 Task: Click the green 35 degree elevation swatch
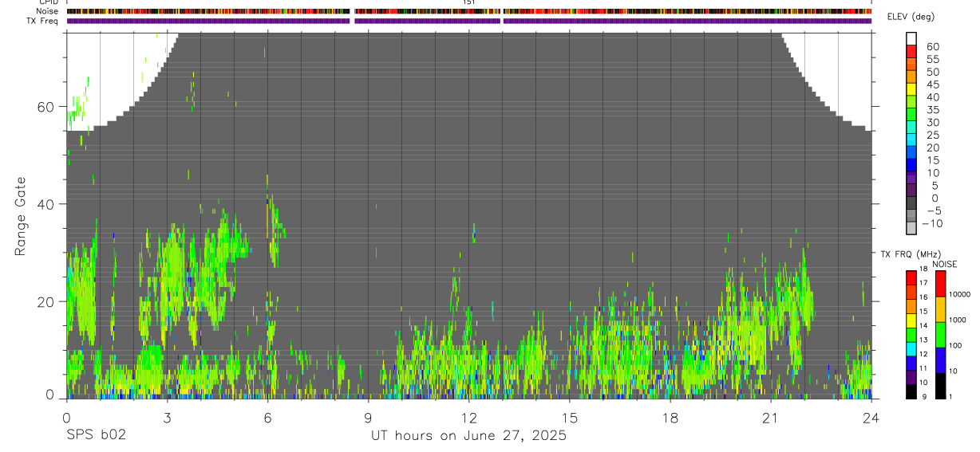[911, 114]
